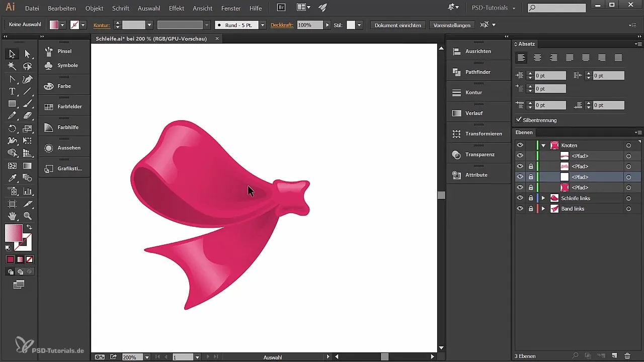Open the Datei menu
The height and width of the screenshot is (362, 644).
[x=32, y=8]
